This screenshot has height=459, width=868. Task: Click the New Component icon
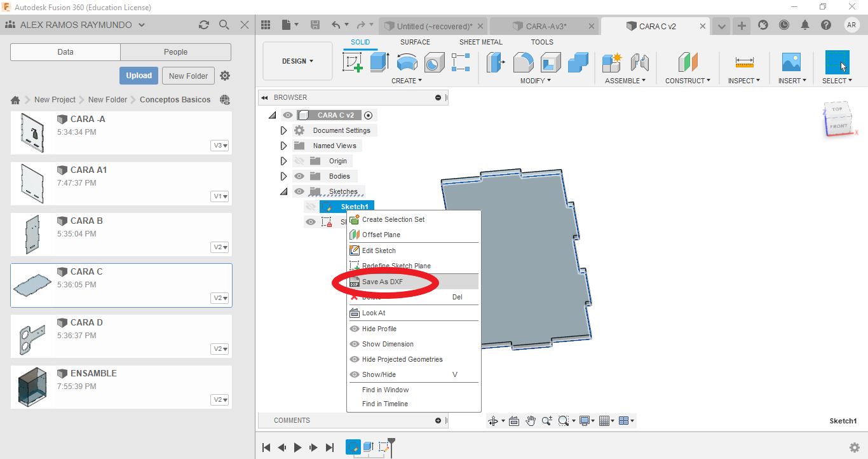coord(612,62)
